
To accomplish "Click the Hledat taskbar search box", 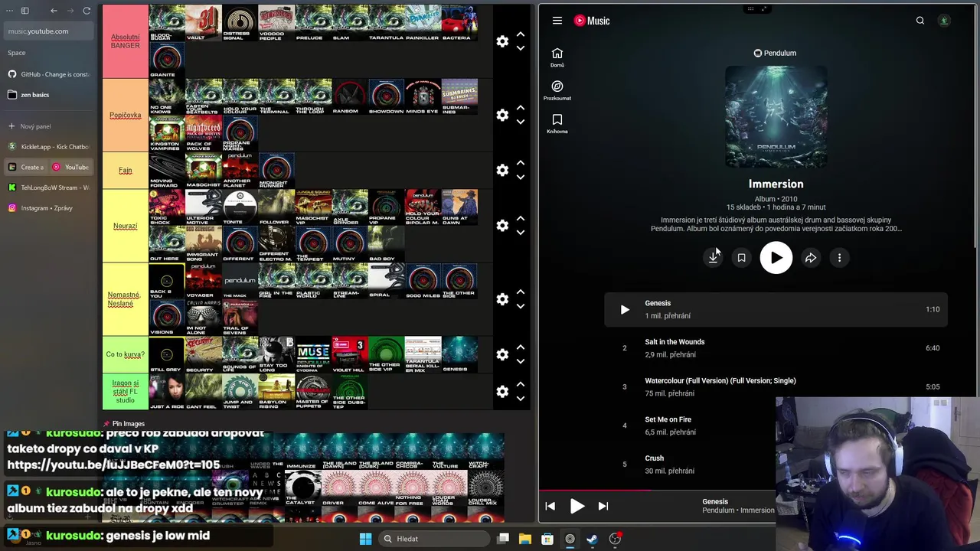I will 433,539.
